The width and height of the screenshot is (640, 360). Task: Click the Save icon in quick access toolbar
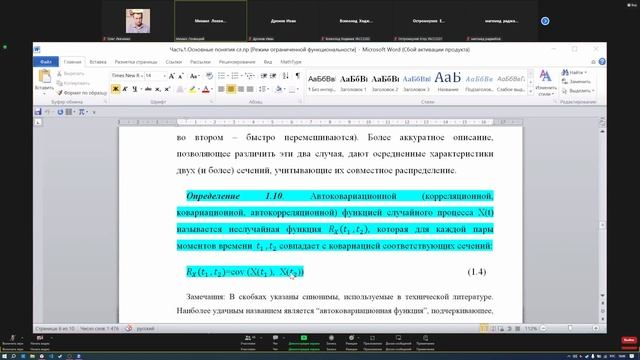38,112
